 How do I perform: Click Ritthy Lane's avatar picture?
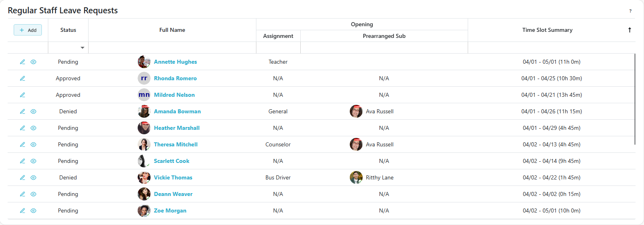pos(356,177)
